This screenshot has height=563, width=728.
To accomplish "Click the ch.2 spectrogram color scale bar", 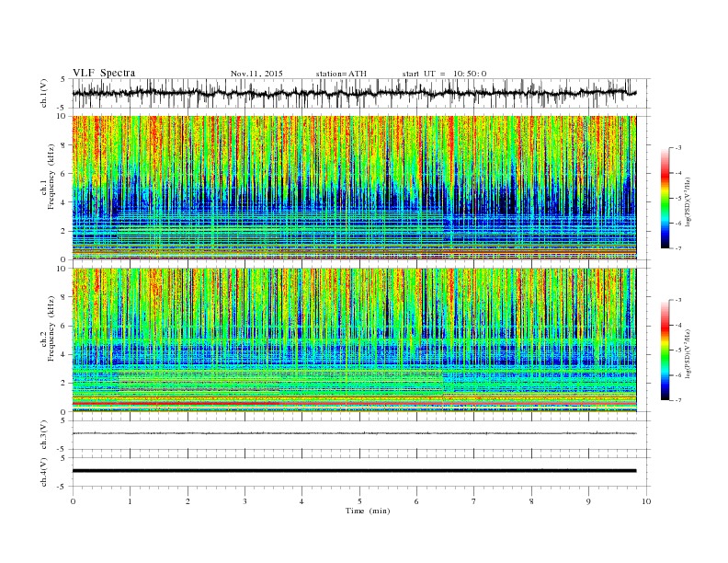I will [665, 350].
